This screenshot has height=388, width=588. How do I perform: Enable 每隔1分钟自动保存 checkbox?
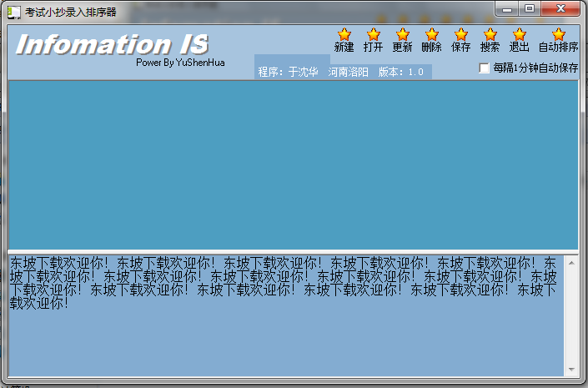pyautogui.click(x=484, y=68)
